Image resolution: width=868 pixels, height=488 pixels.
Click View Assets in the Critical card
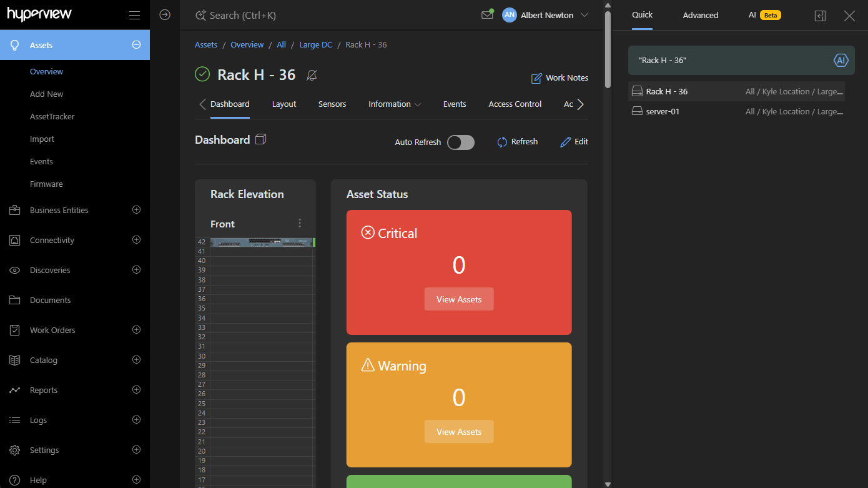(x=459, y=299)
